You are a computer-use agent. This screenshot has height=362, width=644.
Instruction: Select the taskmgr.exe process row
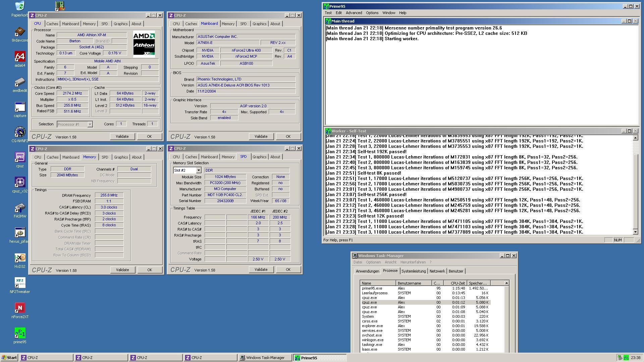coord(425,345)
